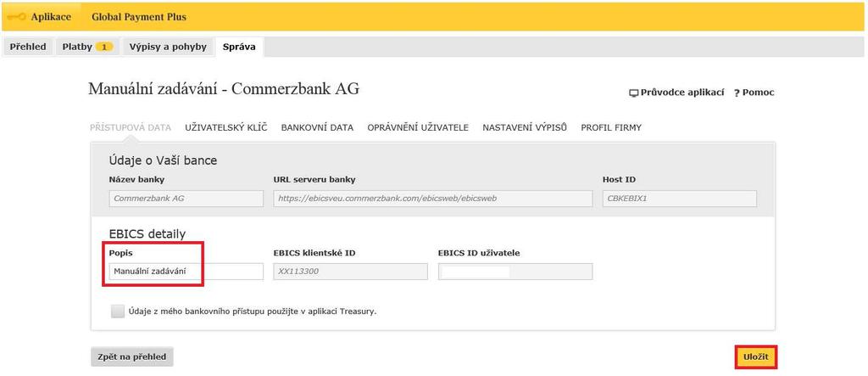Screen dimensions: 868x376
Task: Click the Uložit save button
Action: (x=755, y=357)
